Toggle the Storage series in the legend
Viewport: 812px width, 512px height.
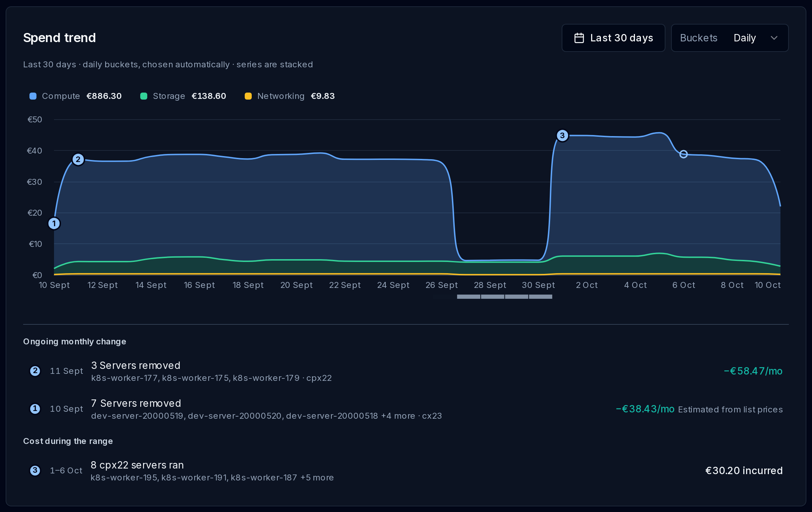click(183, 96)
